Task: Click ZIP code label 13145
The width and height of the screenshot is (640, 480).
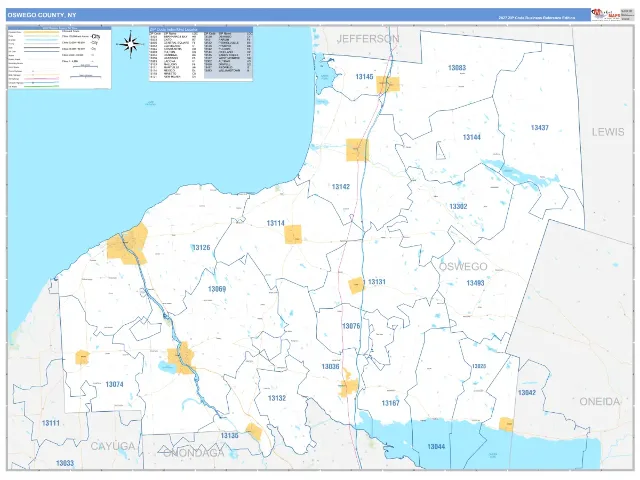Action: (x=364, y=77)
